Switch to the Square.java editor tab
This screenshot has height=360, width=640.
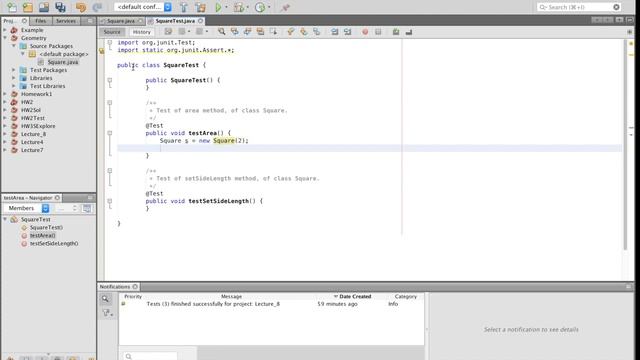[x=121, y=21]
